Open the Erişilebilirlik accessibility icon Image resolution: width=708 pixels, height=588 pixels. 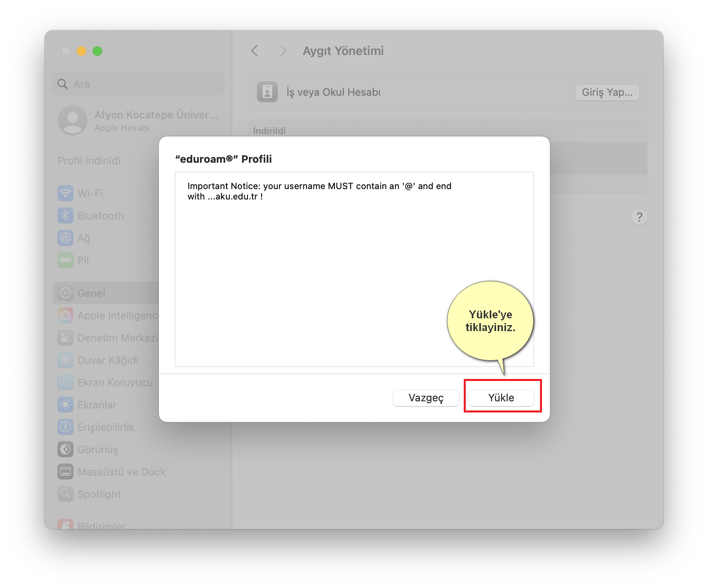click(65, 427)
